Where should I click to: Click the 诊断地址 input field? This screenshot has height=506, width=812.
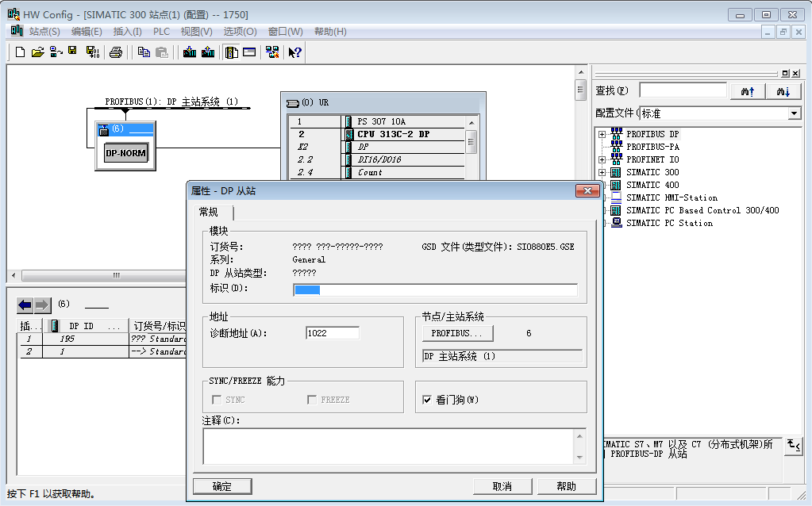tap(332, 333)
